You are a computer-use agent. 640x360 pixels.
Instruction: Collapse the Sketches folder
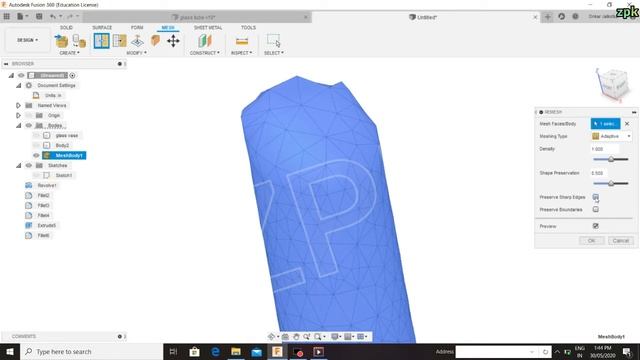pyautogui.click(x=19, y=165)
